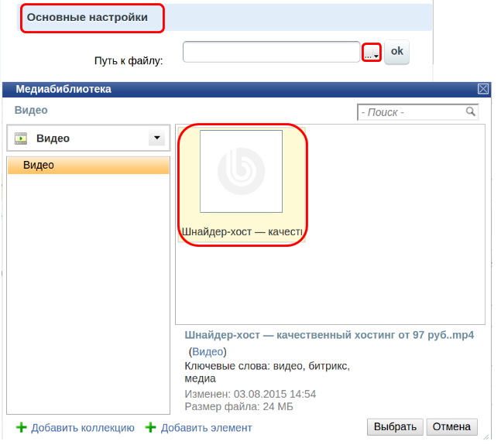501x448 pixels.
Task: Close the Медиабиблиотека dialog
Action: (x=482, y=89)
